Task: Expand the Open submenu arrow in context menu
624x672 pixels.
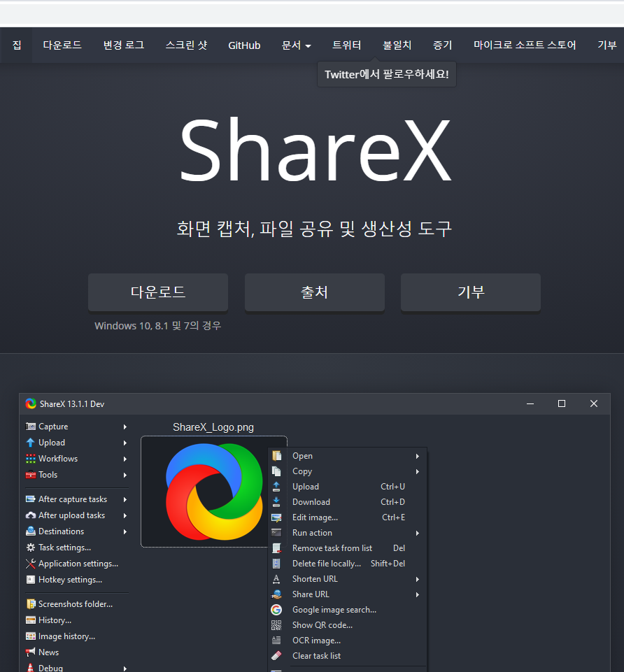Action: point(417,456)
